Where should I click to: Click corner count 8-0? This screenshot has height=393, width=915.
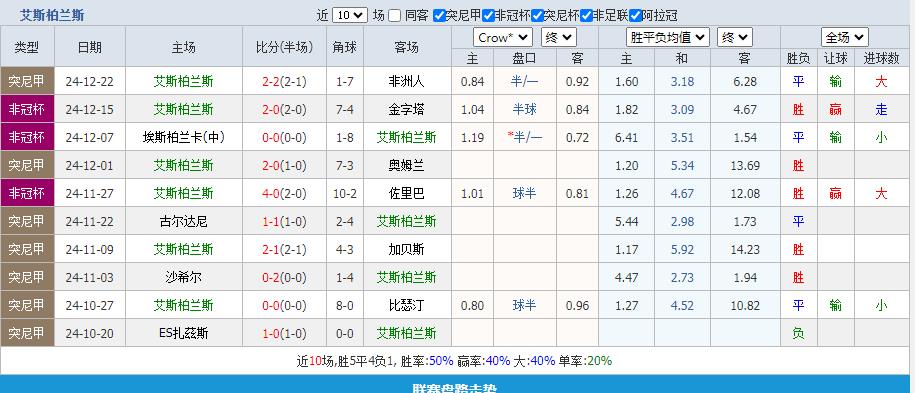(x=344, y=305)
